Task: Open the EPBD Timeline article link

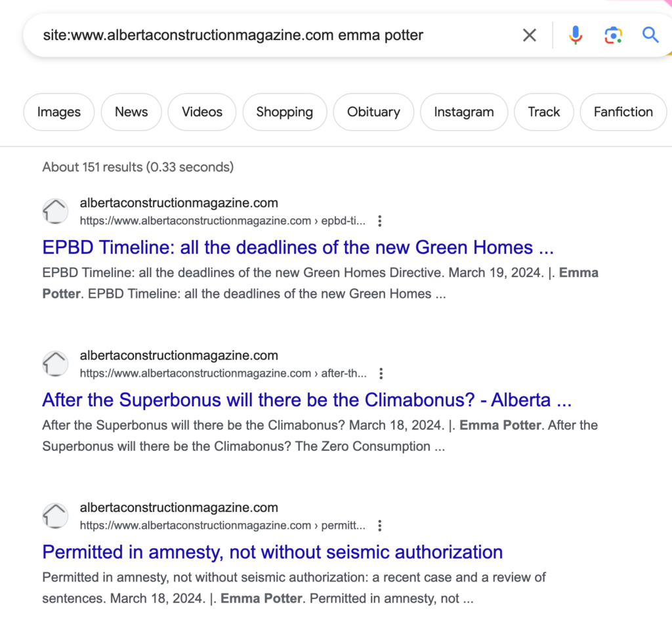Action: (x=297, y=247)
